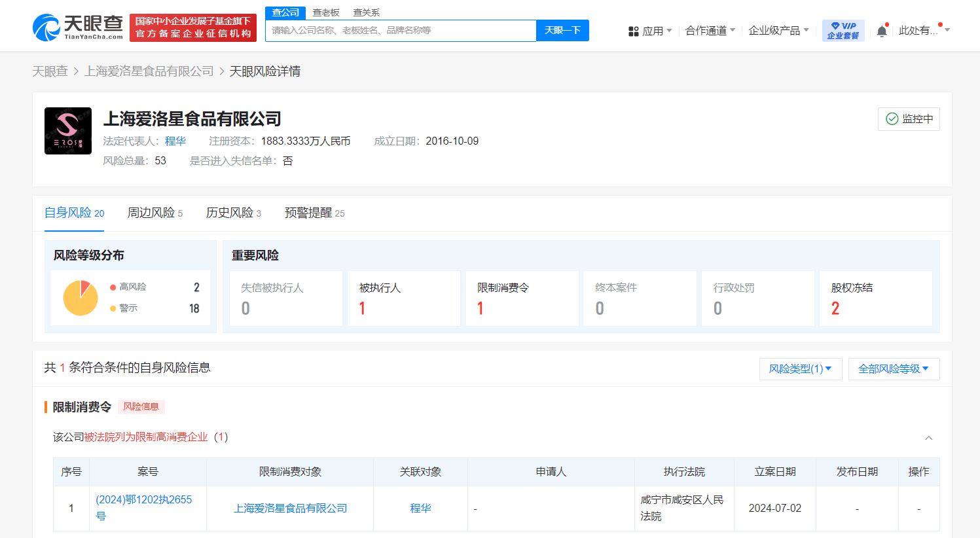980x538 pixels.
Task: Click the 天眼风险详情 breadcrumb text
Action: pos(265,71)
